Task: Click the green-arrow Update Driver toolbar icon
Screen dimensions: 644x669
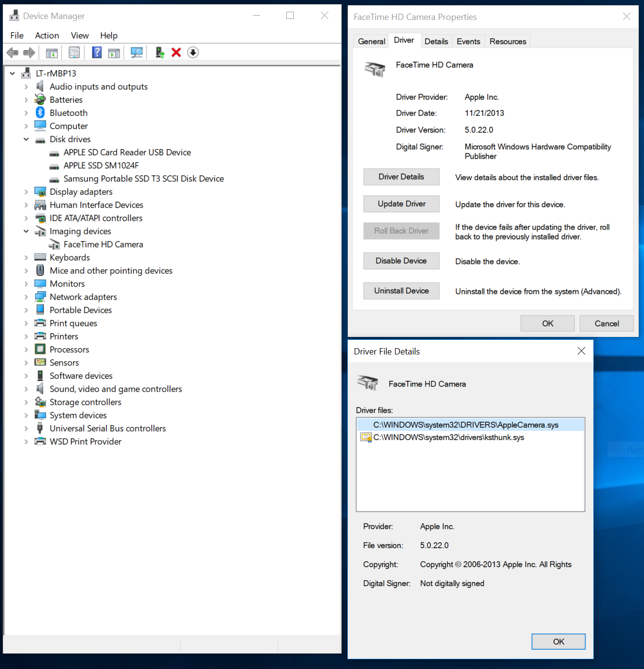Action: [x=160, y=52]
